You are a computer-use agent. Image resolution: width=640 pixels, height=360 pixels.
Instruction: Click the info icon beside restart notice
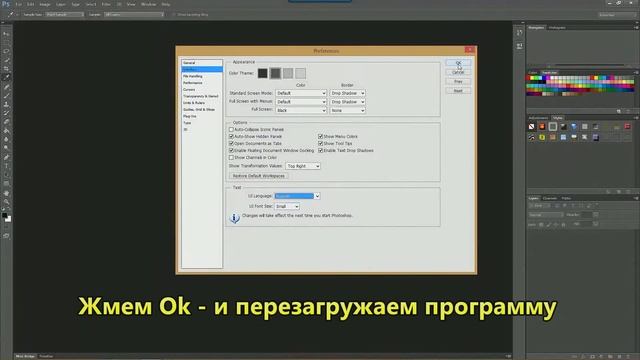coord(234,218)
